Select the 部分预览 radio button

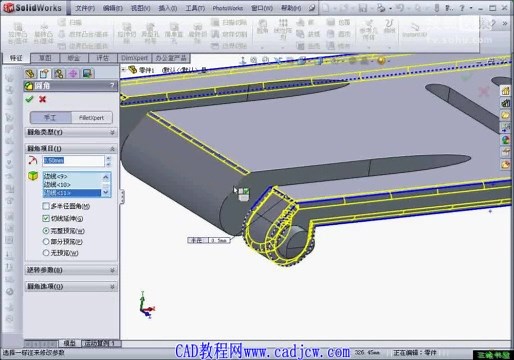coord(46,241)
